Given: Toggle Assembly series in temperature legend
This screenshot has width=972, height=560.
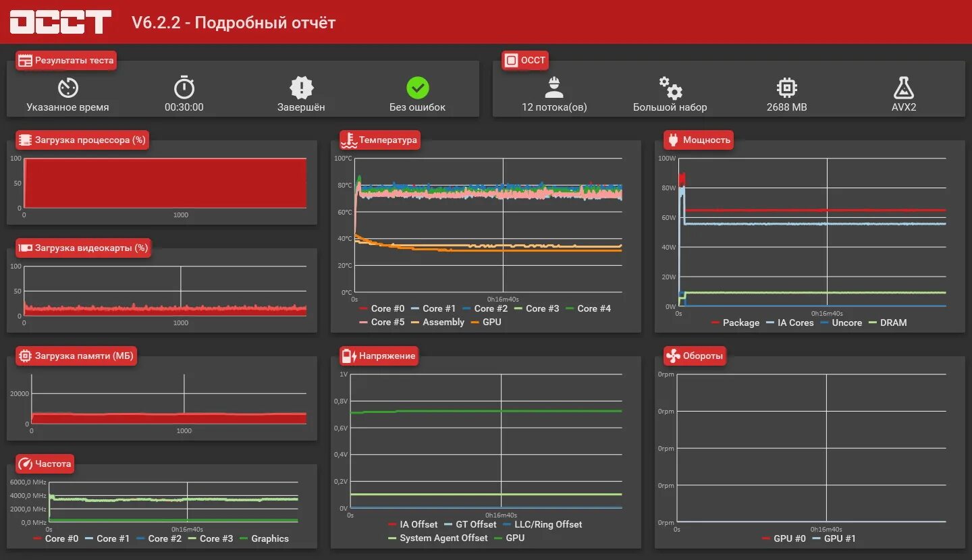Looking at the screenshot, I should pos(437,322).
